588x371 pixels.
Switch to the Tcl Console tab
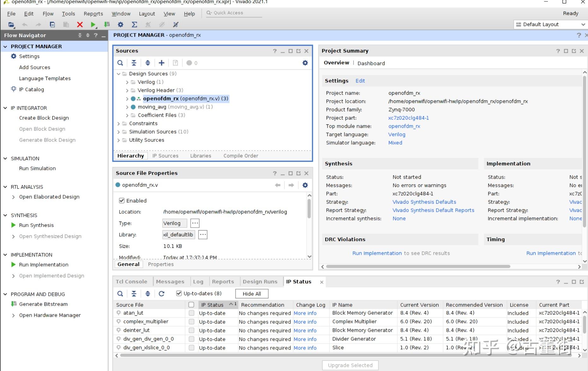131,282
